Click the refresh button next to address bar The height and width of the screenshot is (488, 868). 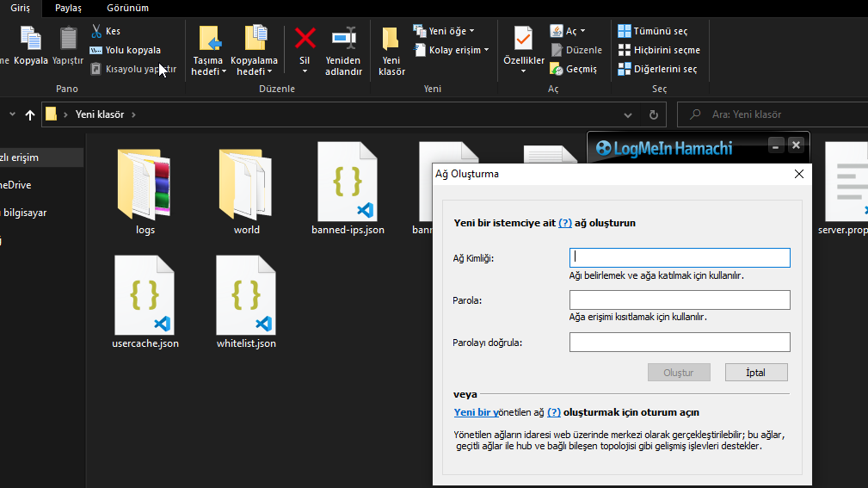pos(654,114)
